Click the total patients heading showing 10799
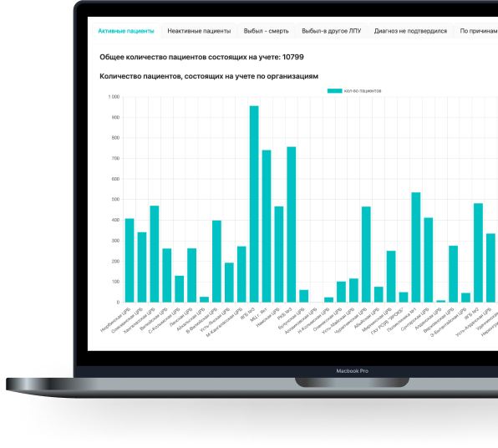This screenshot has height=448, width=498. 201,57
